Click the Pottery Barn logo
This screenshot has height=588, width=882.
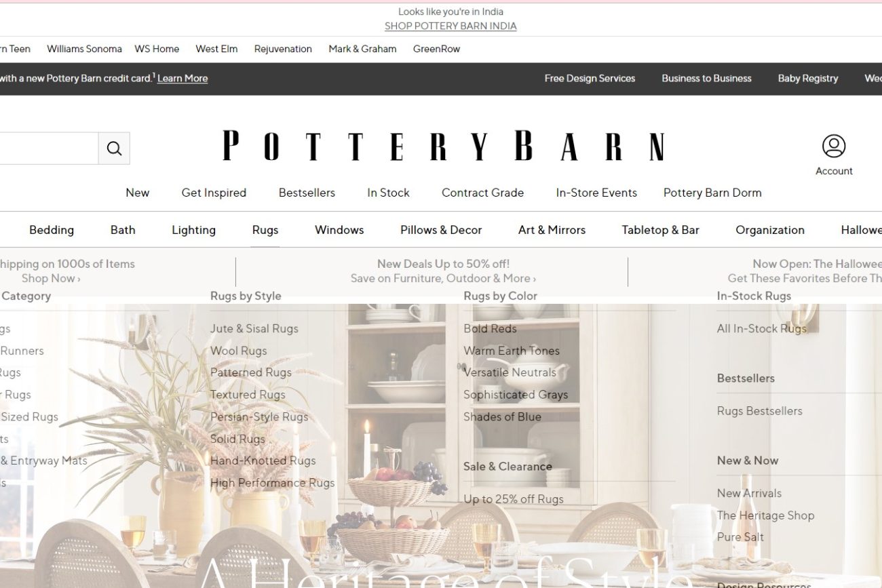coord(443,146)
